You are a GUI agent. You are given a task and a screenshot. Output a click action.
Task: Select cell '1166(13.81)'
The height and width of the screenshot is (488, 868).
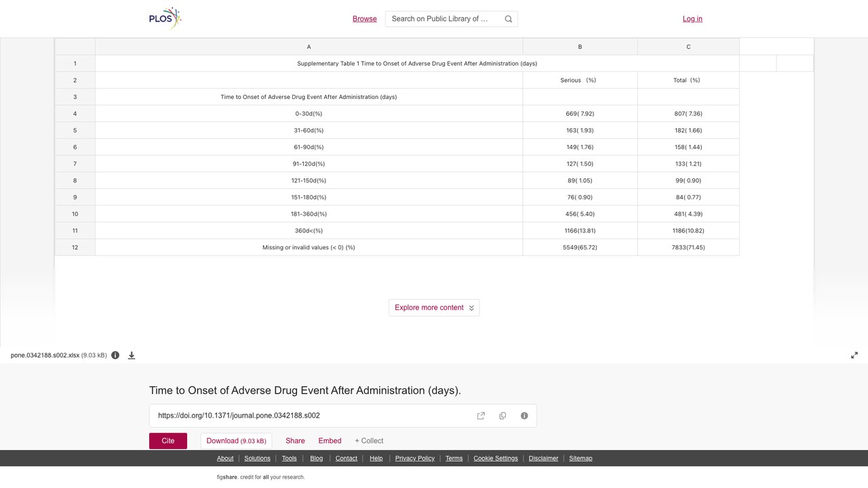point(580,230)
